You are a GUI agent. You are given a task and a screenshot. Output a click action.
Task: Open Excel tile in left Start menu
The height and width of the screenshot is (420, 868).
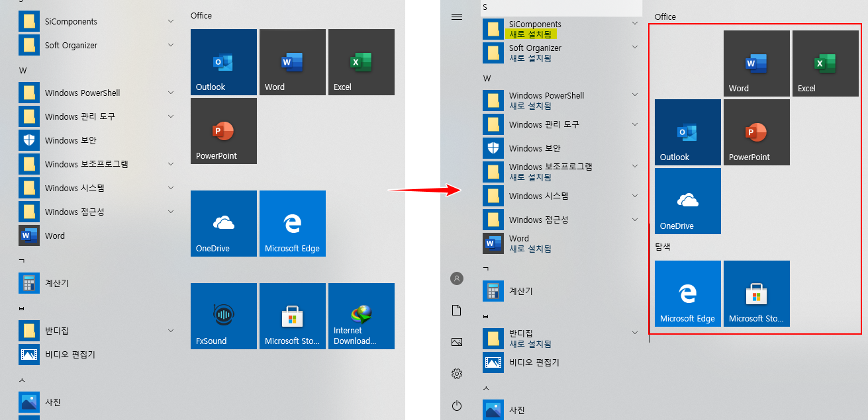coord(362,62)
